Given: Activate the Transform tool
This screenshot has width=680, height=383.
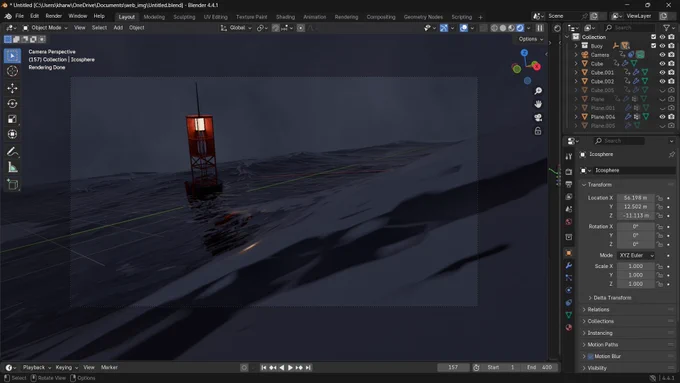Looking at the screenshot, I should (12, 134).
